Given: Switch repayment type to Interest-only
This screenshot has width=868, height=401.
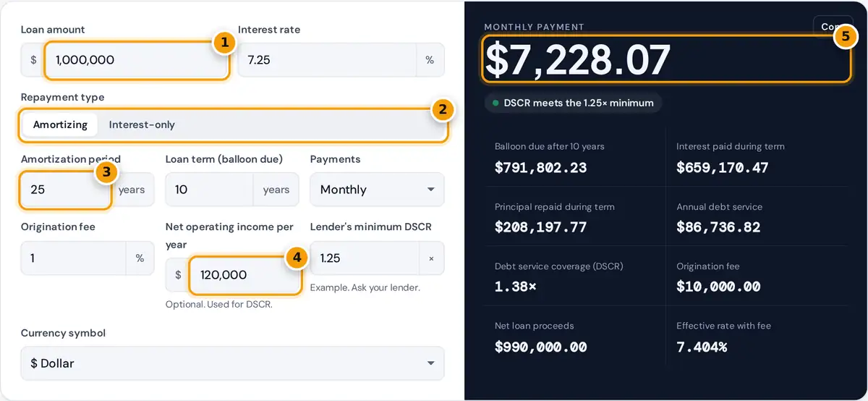Looking at the screenshot, I should click(142, 124).
